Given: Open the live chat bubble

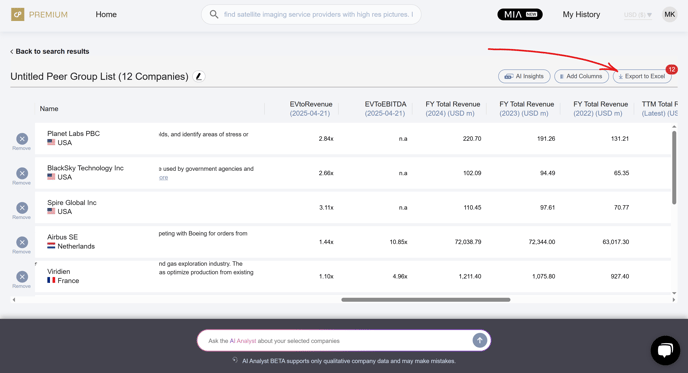Looking at the screenshot, I should pyautogui.click(x=665, y=350).
